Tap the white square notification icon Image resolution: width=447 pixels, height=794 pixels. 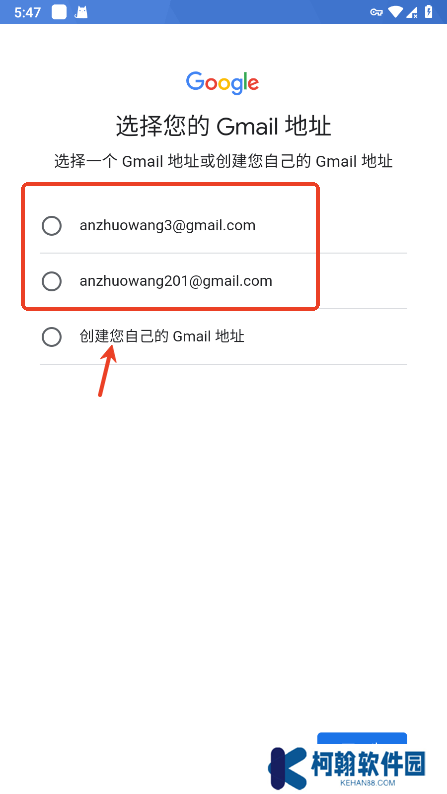pyautogui.click(x=59, y=12)
